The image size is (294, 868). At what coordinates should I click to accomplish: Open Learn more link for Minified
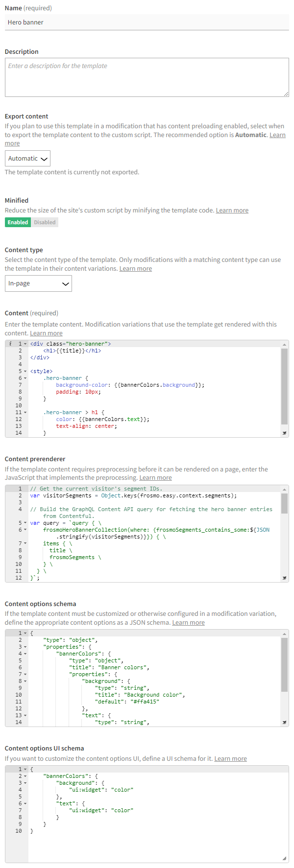coord(232,211)
